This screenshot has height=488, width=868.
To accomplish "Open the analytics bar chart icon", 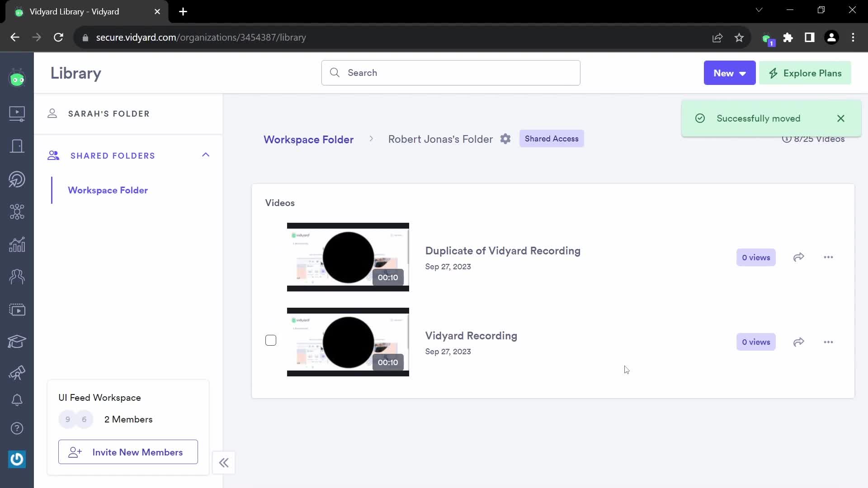I will 17,244.
